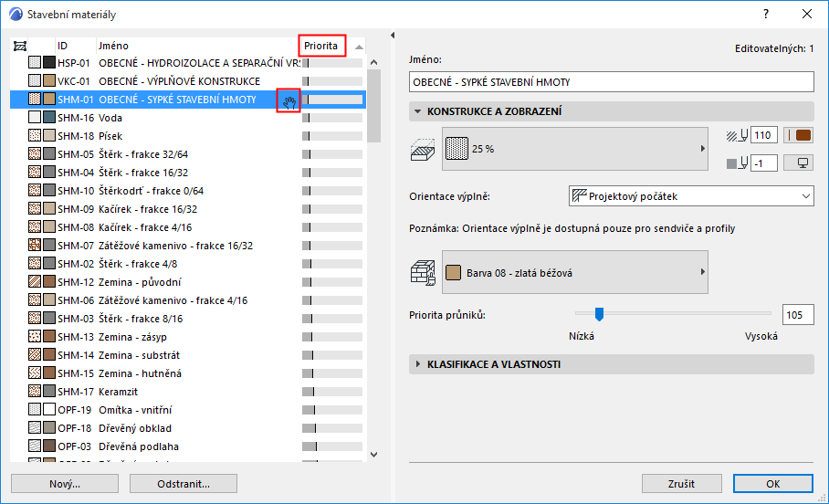This screenshot has width=829, height=504.
Task: Click the foreground pen number field 110
Action: click(763, 135)
